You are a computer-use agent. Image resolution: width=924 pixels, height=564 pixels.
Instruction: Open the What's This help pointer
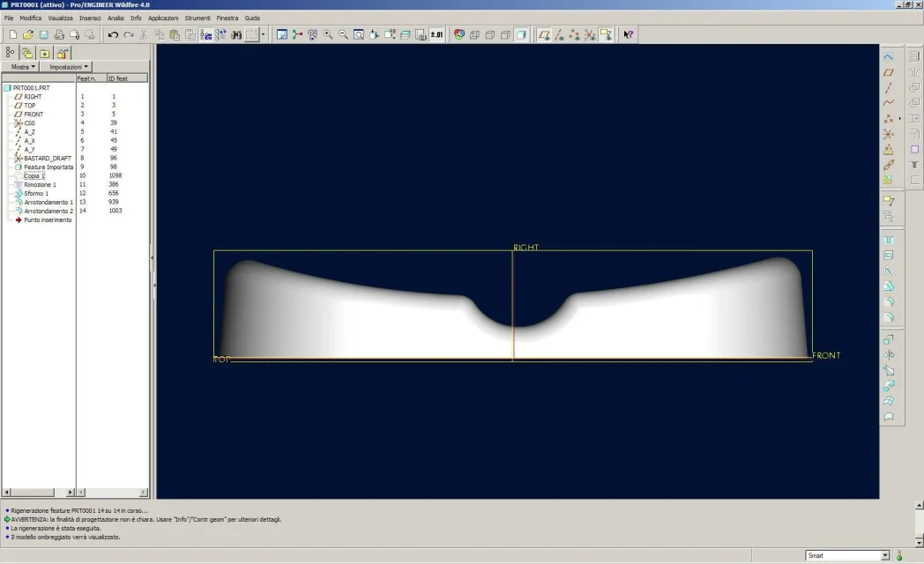(x=628, y=34)
